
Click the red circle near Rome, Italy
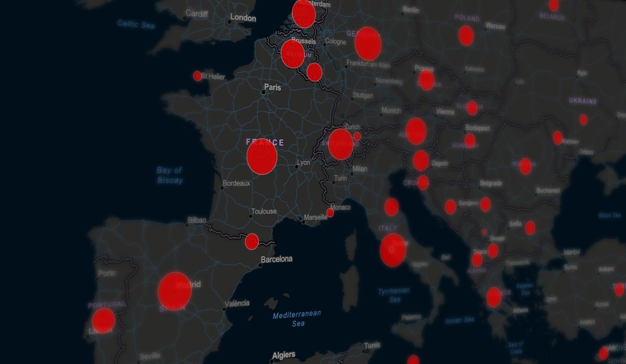393,250
